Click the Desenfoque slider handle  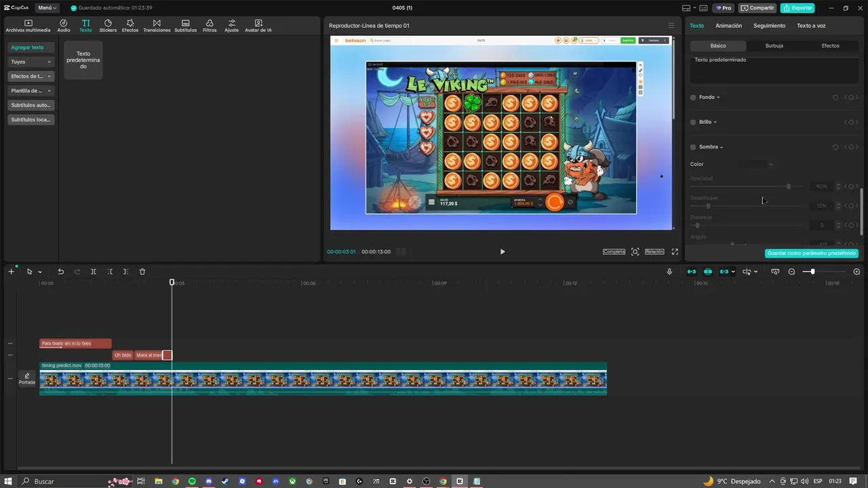(708, 206)
